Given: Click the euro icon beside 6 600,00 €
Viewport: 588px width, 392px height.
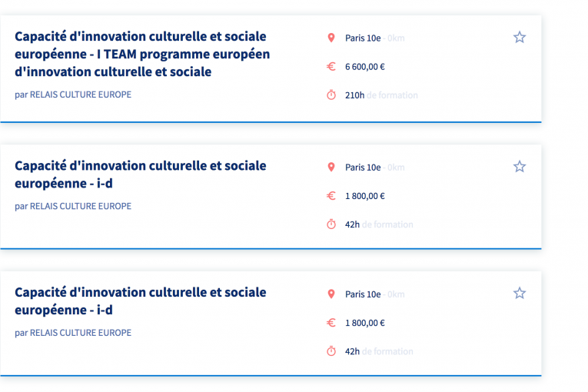Looking at the screenshot, I should [x=331, y=66].
